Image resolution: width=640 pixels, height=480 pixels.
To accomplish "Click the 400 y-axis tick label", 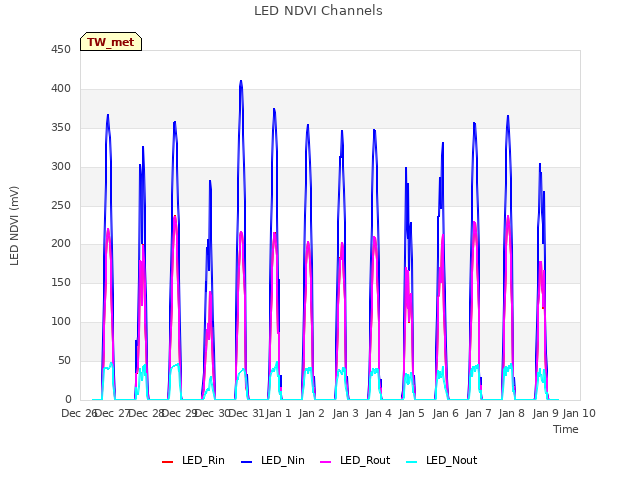I will pos(61,89).
